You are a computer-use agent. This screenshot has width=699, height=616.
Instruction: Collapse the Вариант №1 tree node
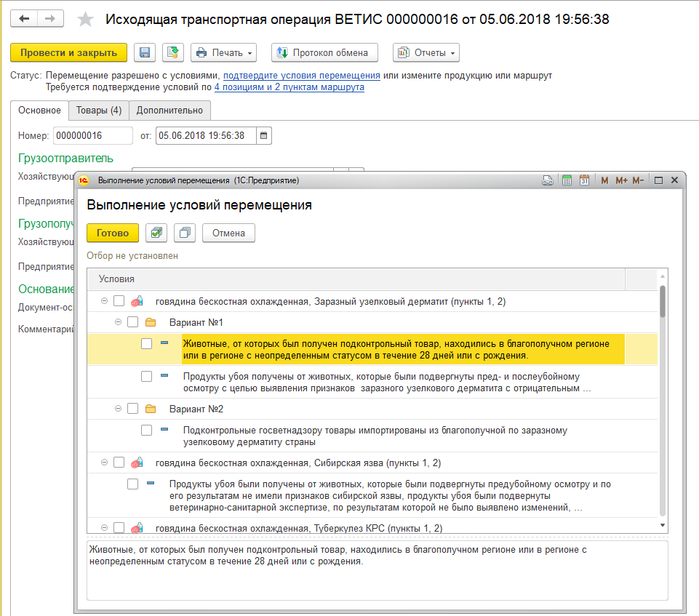click(x=119, y=322)
